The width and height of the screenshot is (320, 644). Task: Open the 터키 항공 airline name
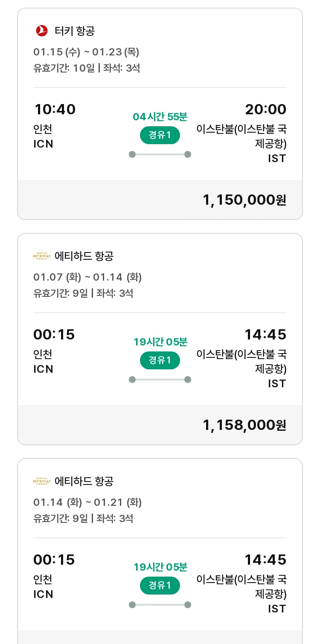tap(75, 31)
